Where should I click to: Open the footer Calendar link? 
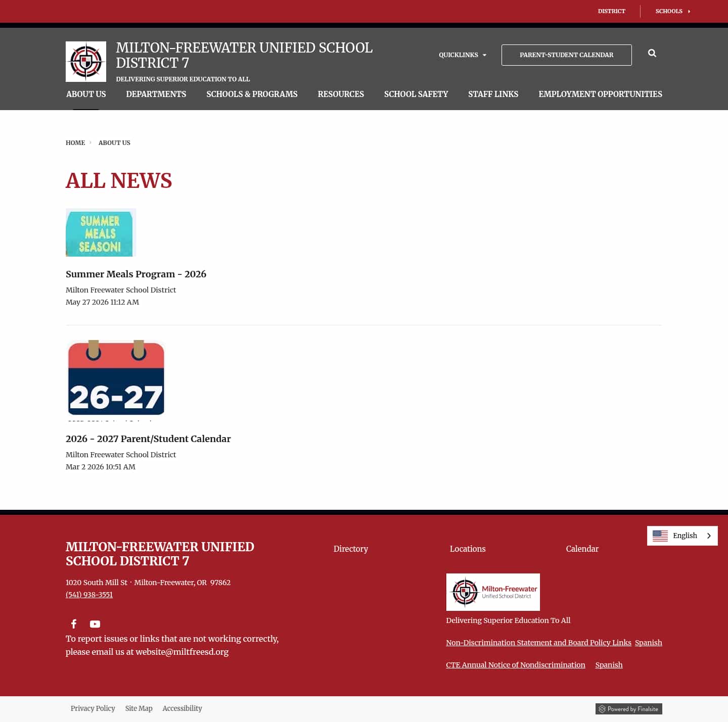click(582, 549)
